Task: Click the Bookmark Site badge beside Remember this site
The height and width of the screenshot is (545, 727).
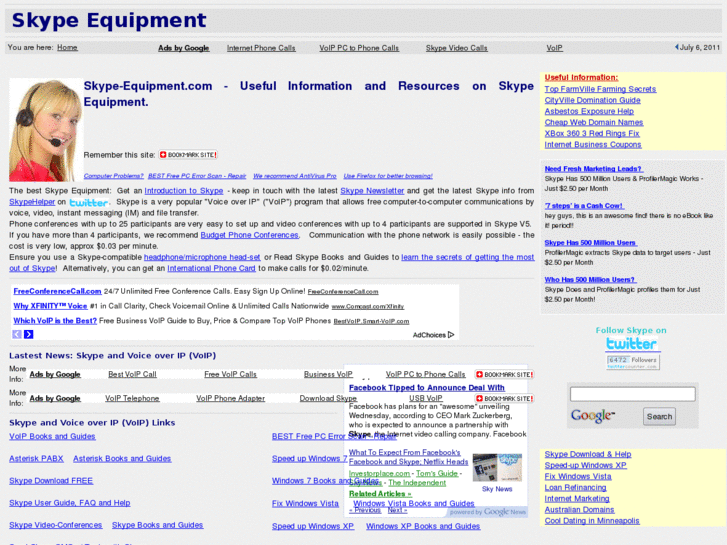Action: coord(188,155)
